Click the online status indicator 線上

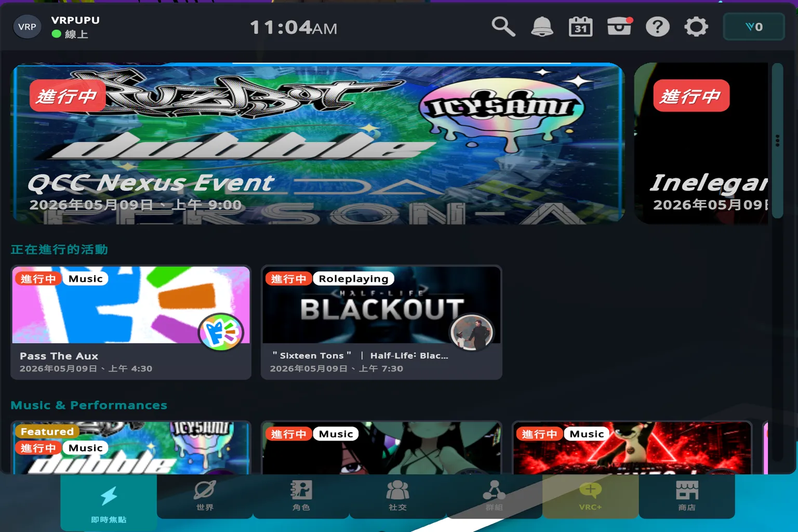(70, 34)
